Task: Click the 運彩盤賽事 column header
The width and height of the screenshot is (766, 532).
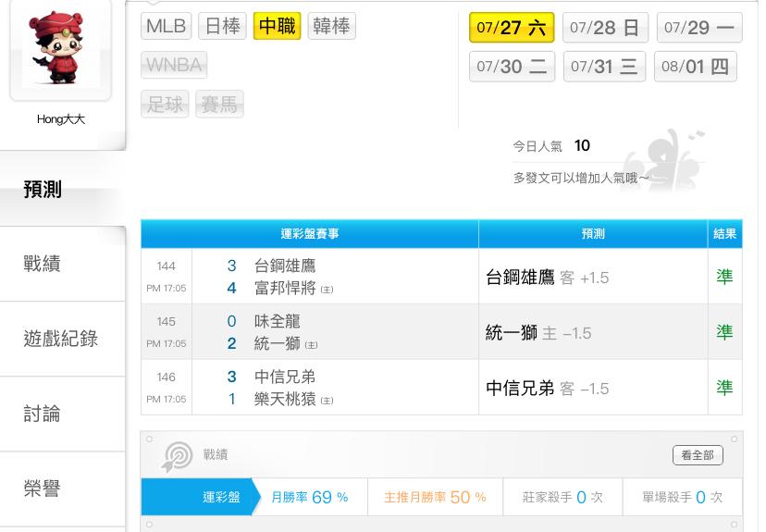Action: [x=310, y=234]
